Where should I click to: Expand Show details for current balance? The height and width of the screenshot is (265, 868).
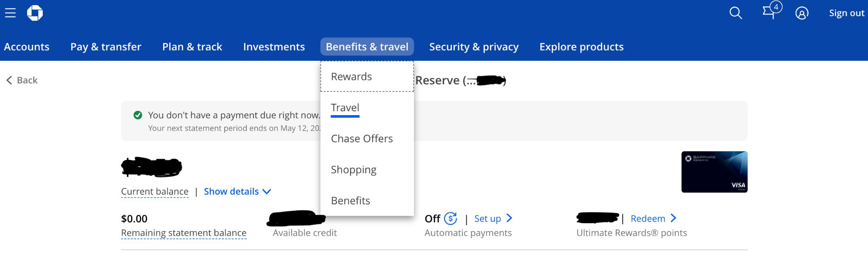pos(237,191)
